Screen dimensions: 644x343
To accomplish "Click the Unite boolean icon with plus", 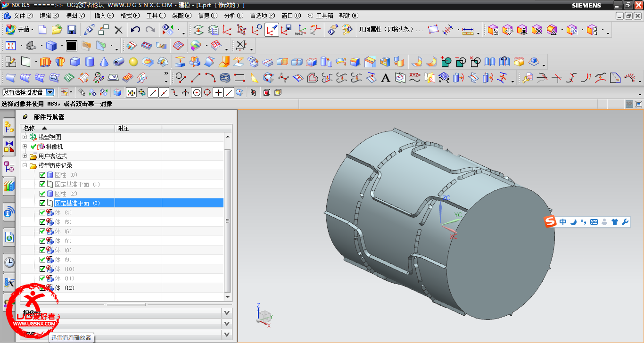I will click(x=446, y=62).
